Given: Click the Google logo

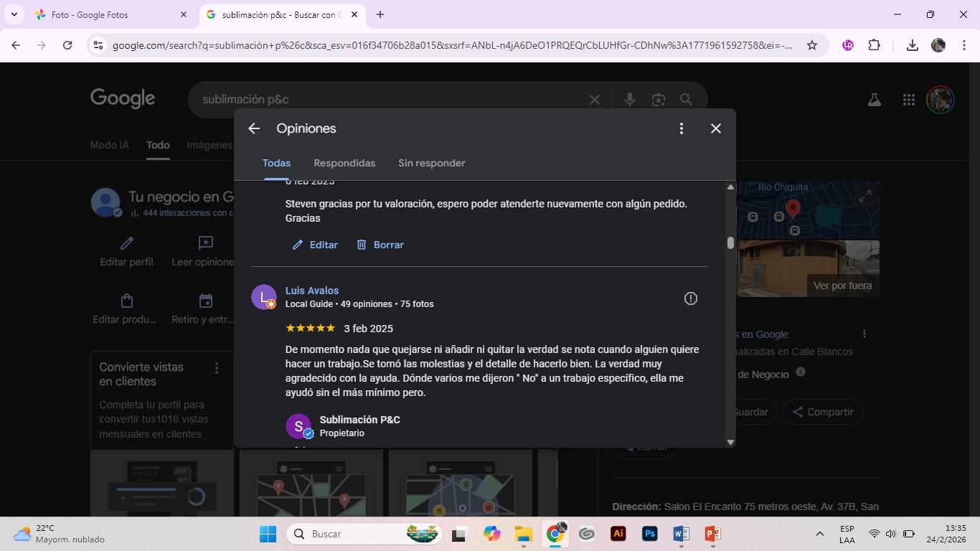Looking at the screenshot, I should coord(123,99).
